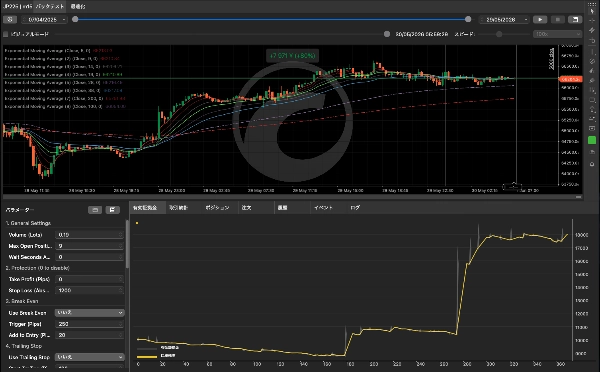Click the second icon button in パラメーター header
Image resolution: width=600 pixels, height=372 pixels.
(x=112, y=210)
